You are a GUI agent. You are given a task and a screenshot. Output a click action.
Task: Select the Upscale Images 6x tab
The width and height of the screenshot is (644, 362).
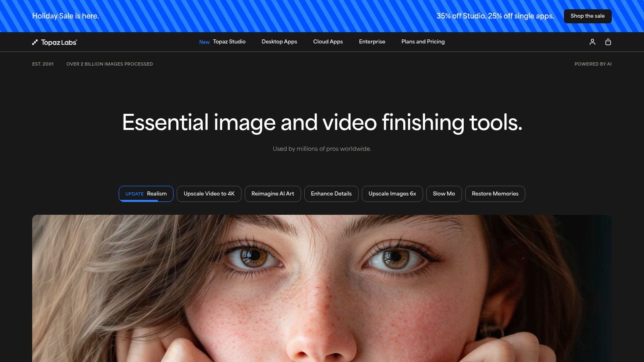[x=392, y=193]
